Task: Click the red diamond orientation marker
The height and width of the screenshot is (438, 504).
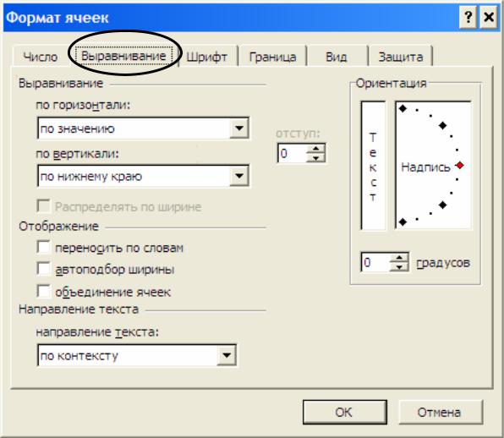Action: pyautogui.click(x=460, y=165)
